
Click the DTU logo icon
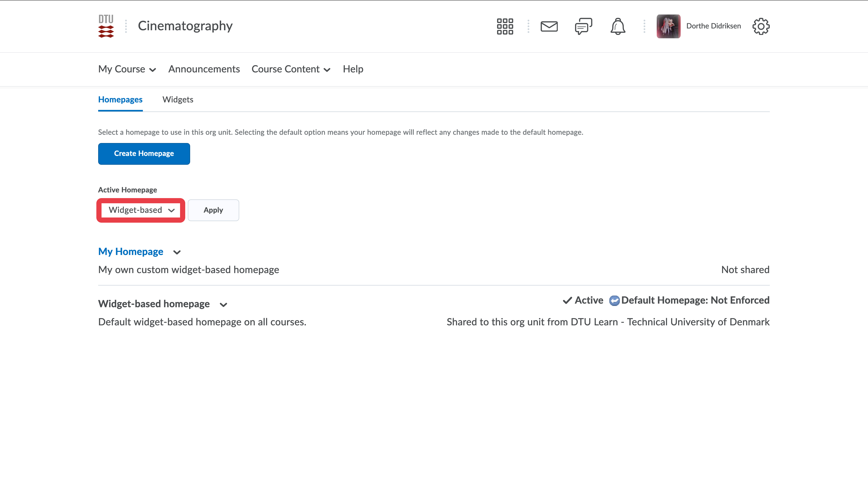tap(106, 26)
